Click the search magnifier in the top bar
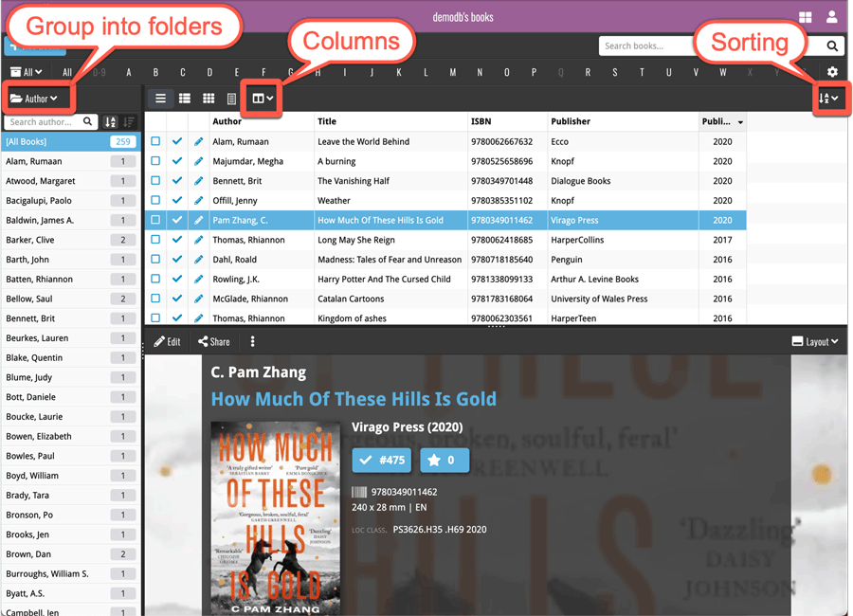Viewport: 853px width, 616px height. point(831,45)
